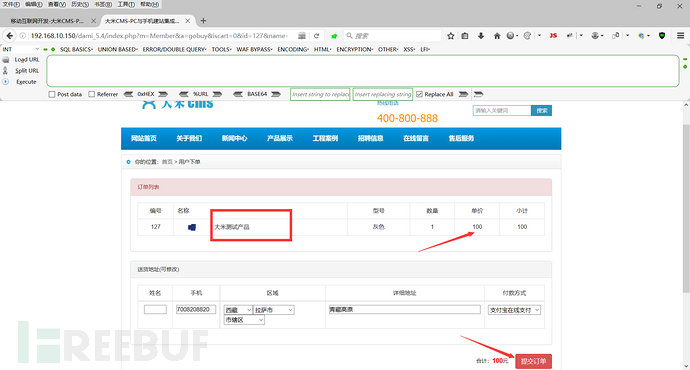The width and height of the screenshot is (690, 370).
Task: Enable the Post data checkbox
Action: click(x=52, y=94)
